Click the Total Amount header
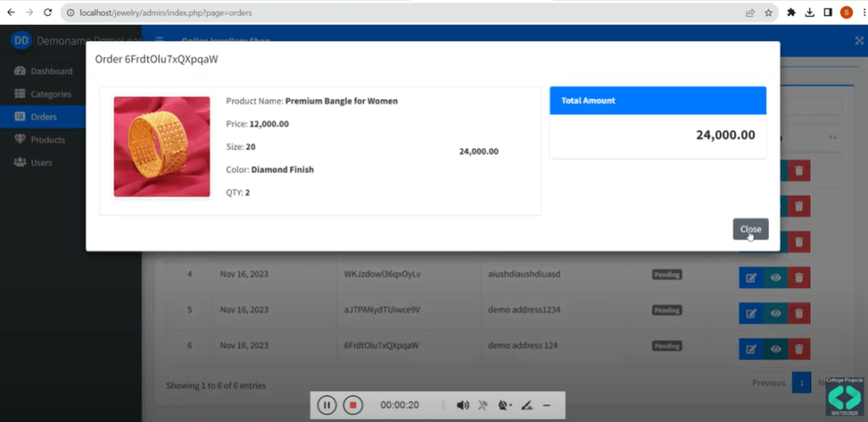 point(658,101)
